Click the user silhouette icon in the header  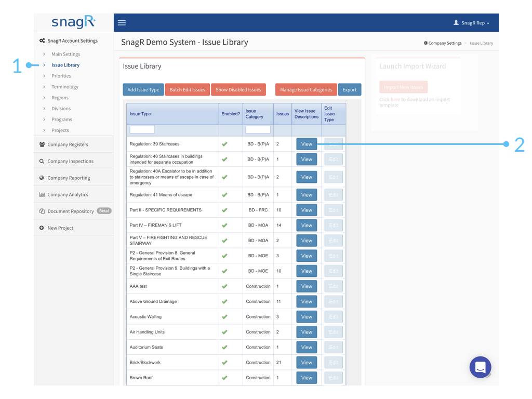click(x=456, y=22)
